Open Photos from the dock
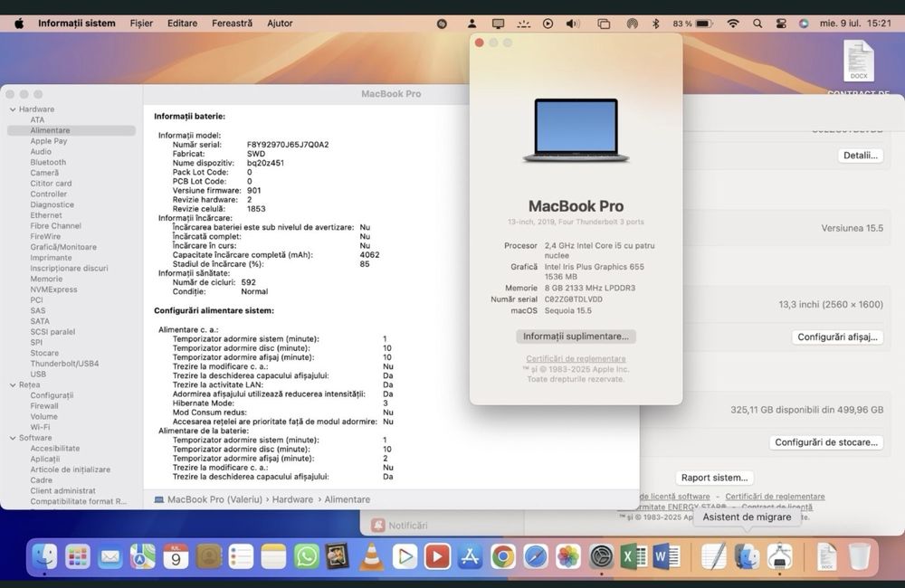 (568, 557)
